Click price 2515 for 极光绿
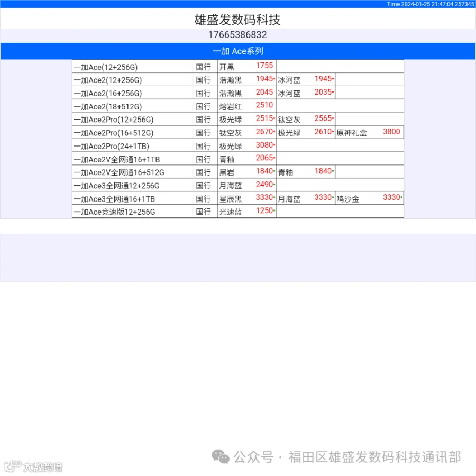The height and width of the screenshot is (476, 476). (x=264, y=118)
